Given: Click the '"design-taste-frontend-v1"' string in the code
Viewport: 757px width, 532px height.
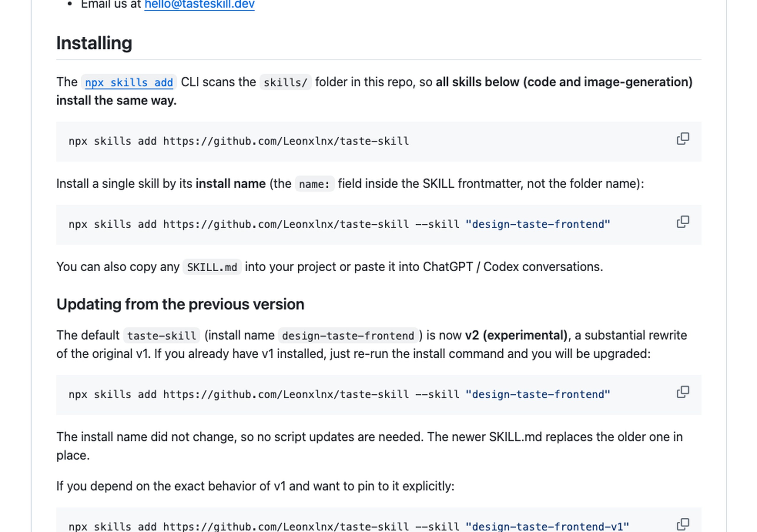Looking at the screenshot, I should [547, 526].
